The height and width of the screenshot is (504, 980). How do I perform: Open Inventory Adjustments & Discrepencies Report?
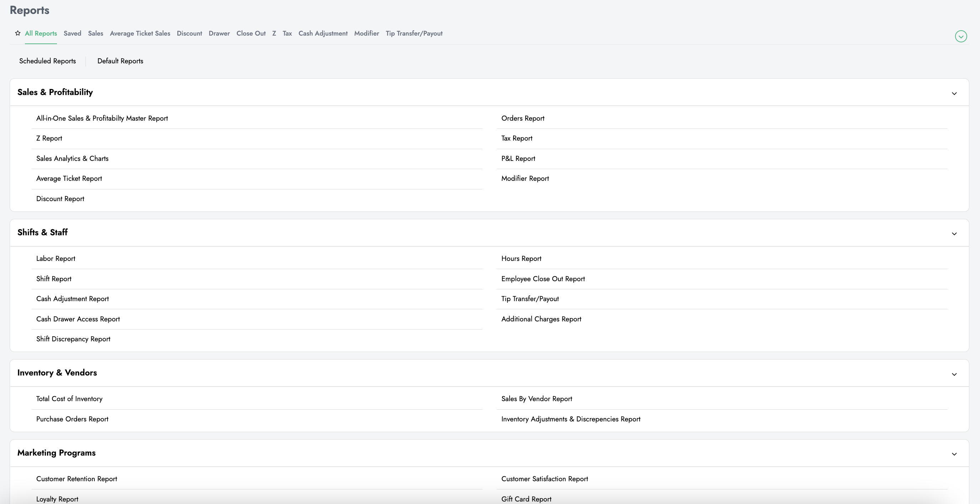click(x=570, y=419)
